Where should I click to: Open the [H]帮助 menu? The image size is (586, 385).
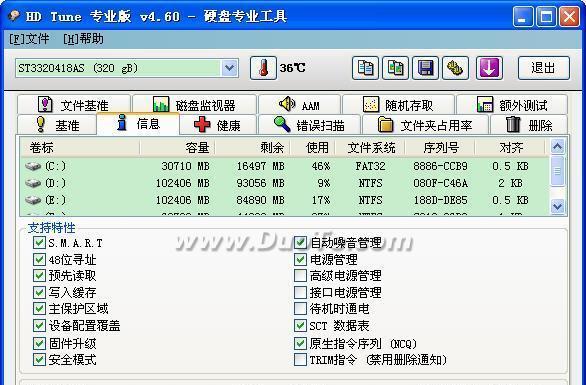(83, 39)
